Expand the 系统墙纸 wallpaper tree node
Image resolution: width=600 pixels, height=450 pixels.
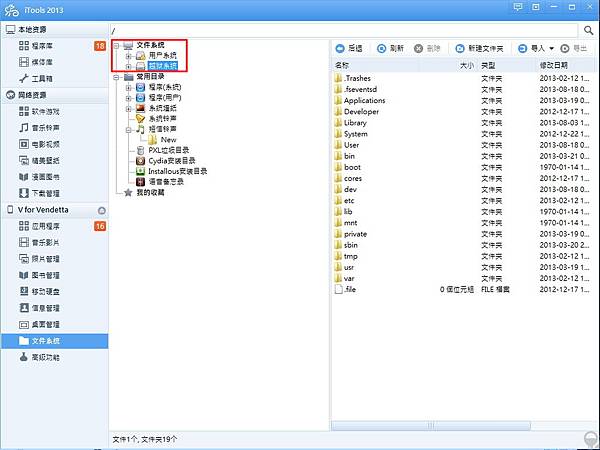point(129,109)
